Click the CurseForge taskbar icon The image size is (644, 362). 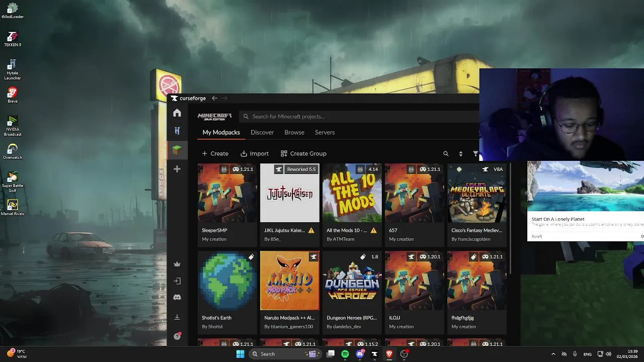tap(374, 354)
